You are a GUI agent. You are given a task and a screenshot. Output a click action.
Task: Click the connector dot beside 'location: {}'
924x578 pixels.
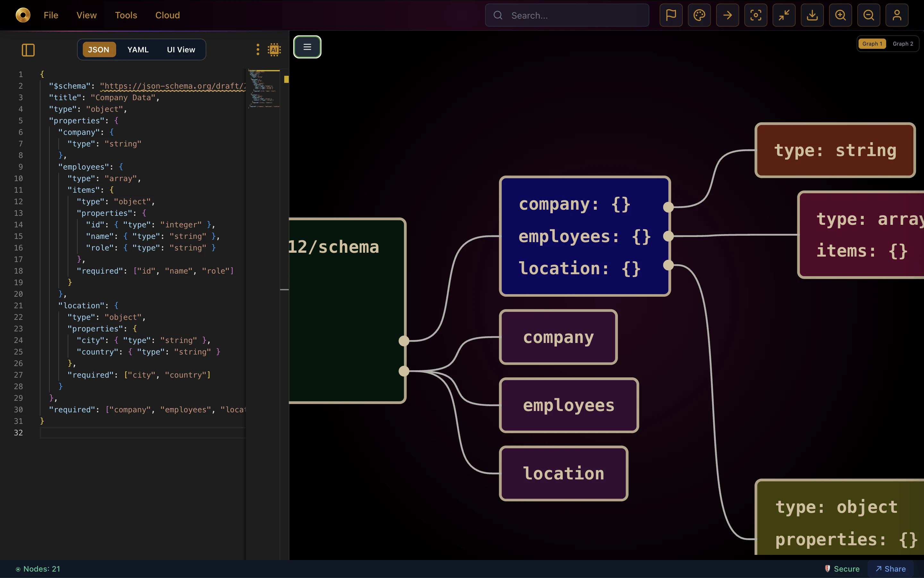tap(668, 265)
